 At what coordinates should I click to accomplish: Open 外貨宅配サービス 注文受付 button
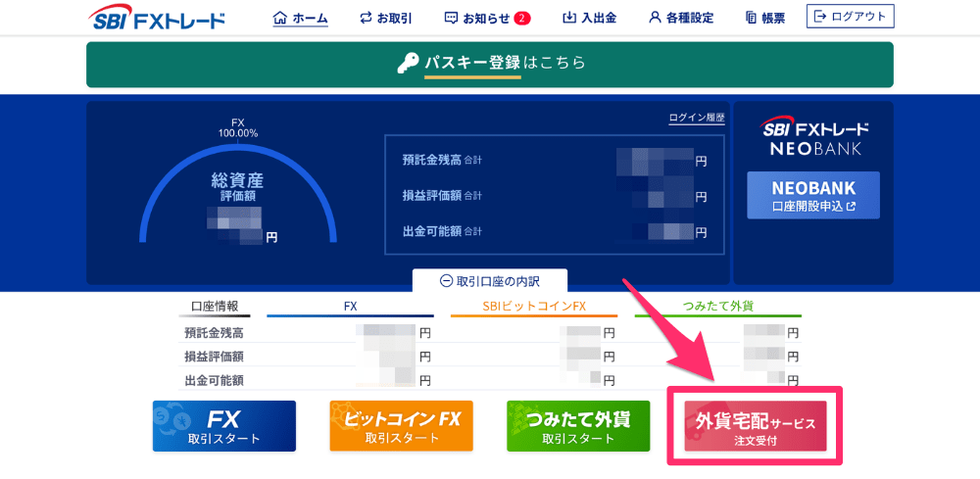pos(756,426)
